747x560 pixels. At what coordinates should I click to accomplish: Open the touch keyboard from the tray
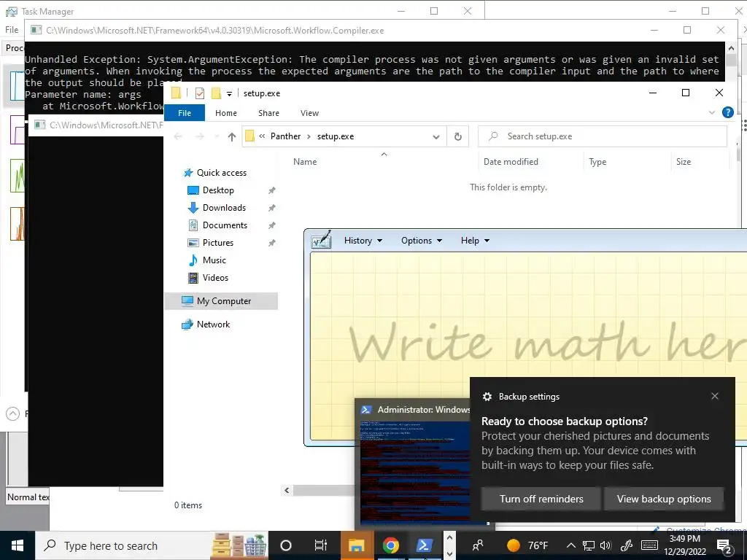pyautogui.click(x=649, y=545)
